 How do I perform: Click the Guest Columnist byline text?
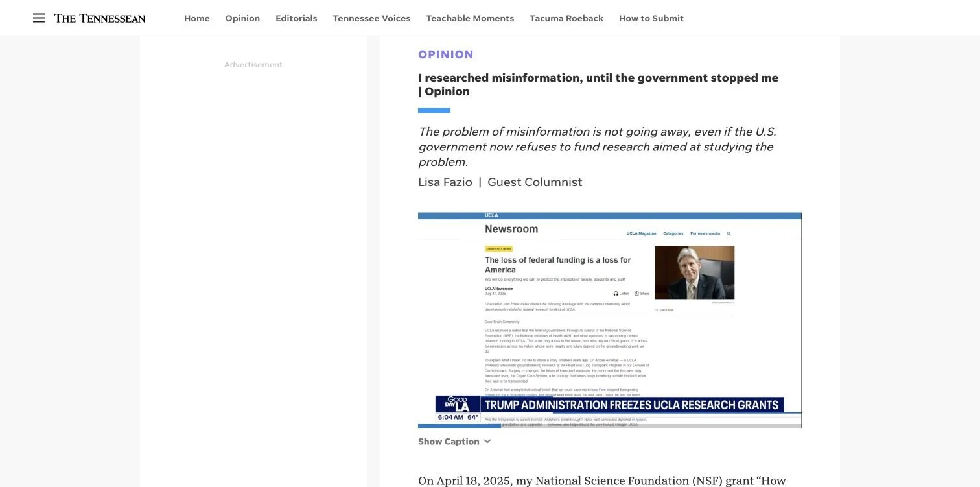pyautogui.click(x=535, y=182)
